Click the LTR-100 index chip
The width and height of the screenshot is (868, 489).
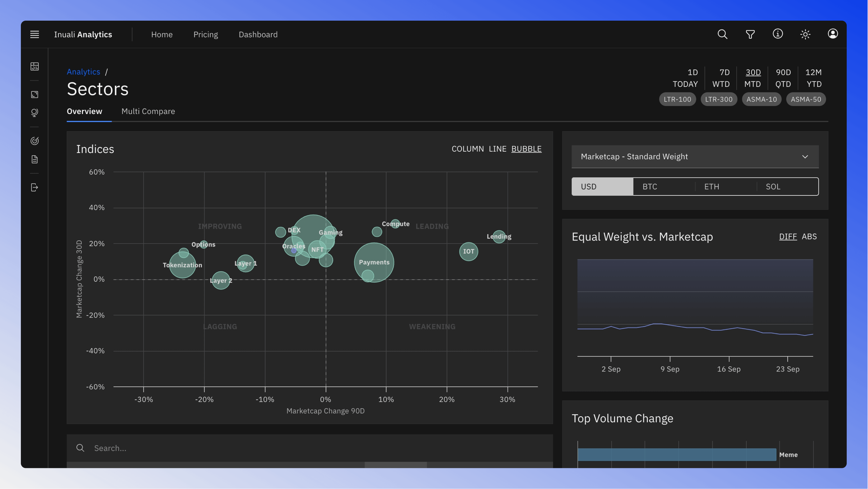677,99
